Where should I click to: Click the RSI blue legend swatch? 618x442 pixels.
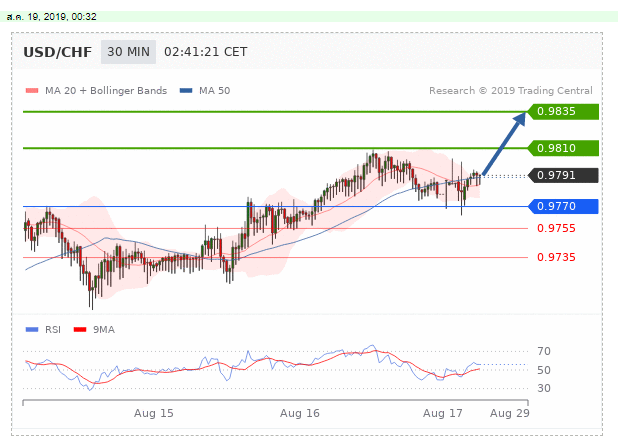pyautogui.click(x=32, y=329)
